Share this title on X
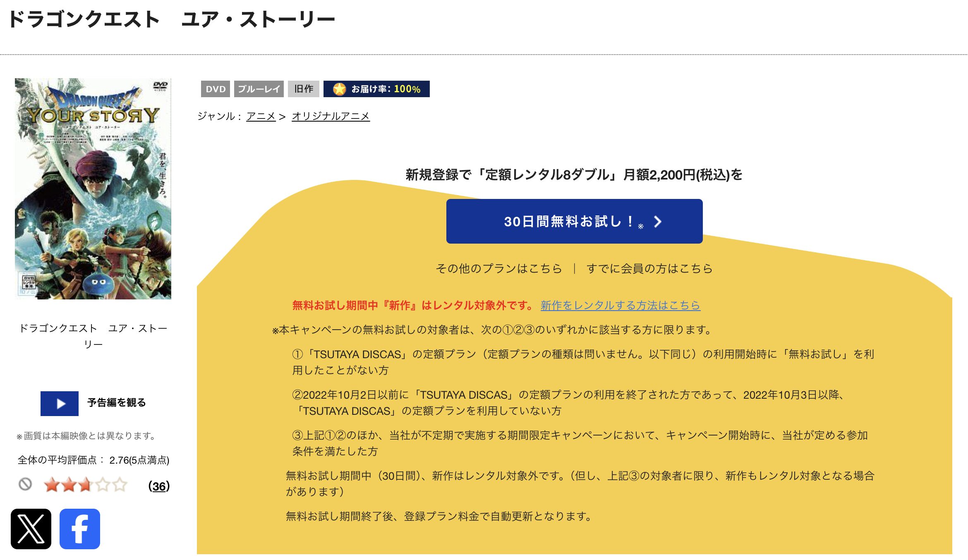968x560 pixels. [31, 529]
